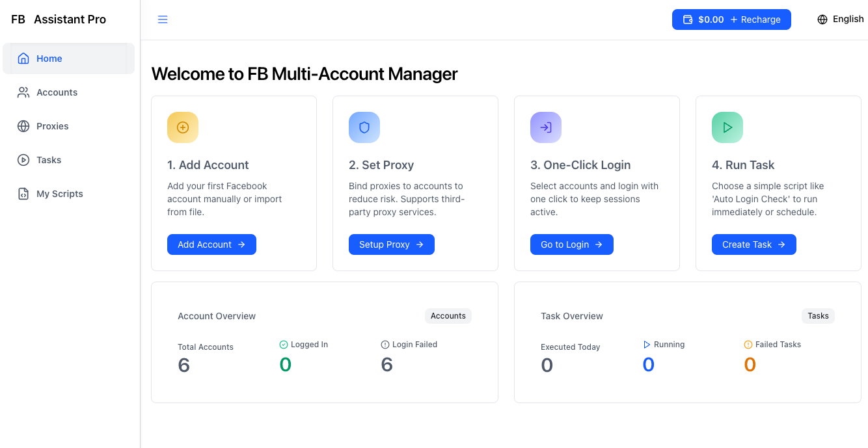Screen dimensions: 868x448
Task: Click the green play icon on Run Task card
Action: (x=727, y=127)
